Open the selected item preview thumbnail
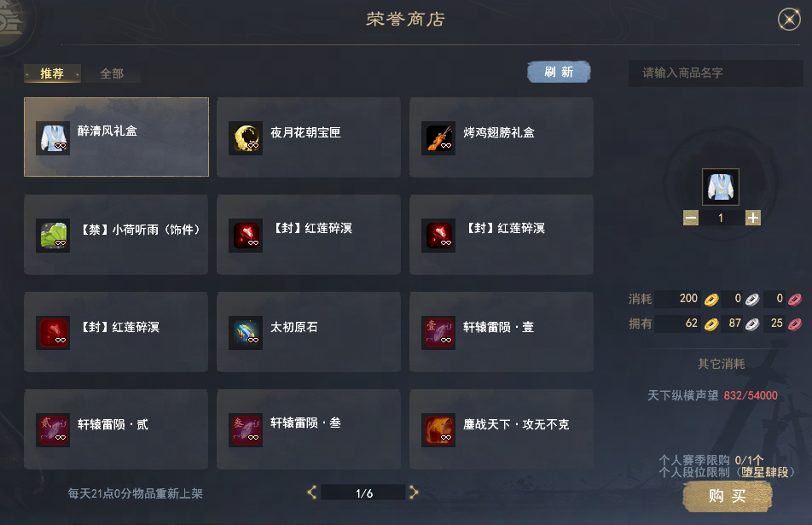Image resolution: width=812 pixels, height=525 pixels. 721,187
